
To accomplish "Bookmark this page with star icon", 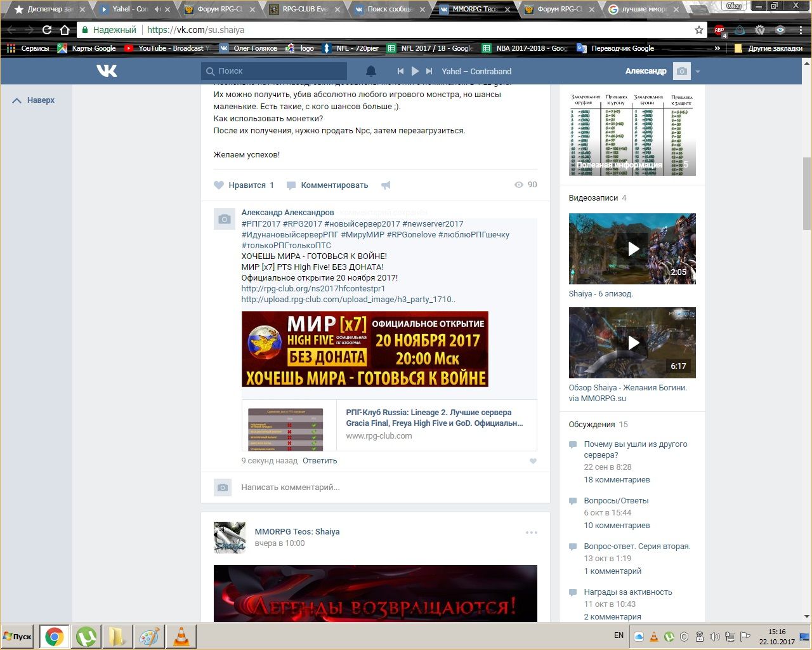I will pos(699,30).
